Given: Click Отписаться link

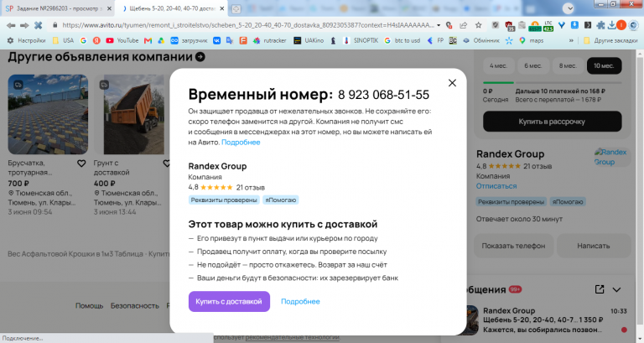Looking at the screenshot, I should [496, 186].
